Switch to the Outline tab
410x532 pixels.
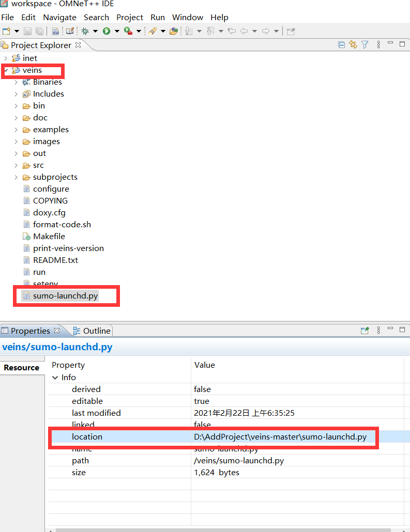tap(92, 331)
